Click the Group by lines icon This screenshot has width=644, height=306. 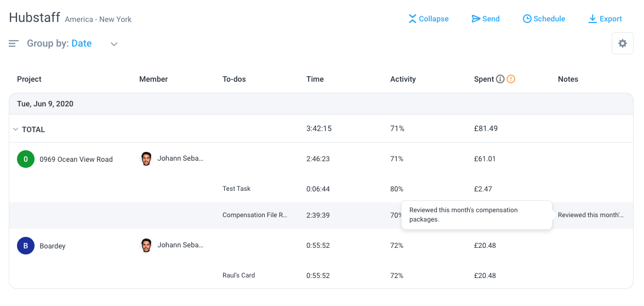pyautogui.click(x=14, y=43)
